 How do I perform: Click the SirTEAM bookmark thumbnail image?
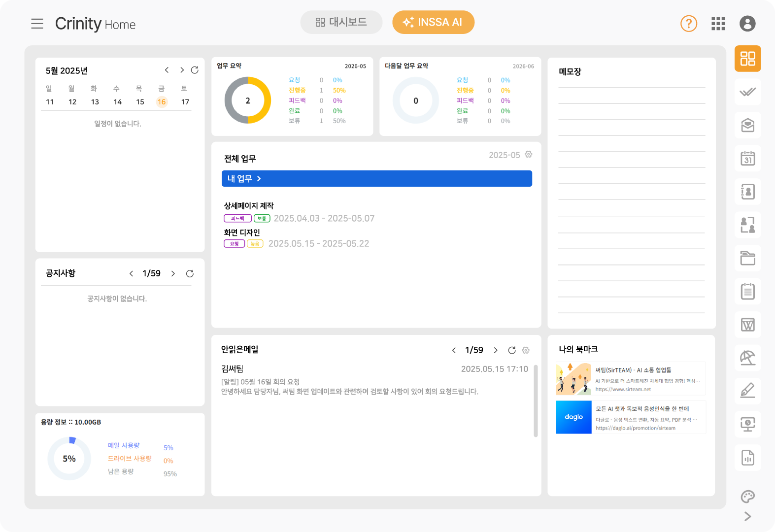573,379
